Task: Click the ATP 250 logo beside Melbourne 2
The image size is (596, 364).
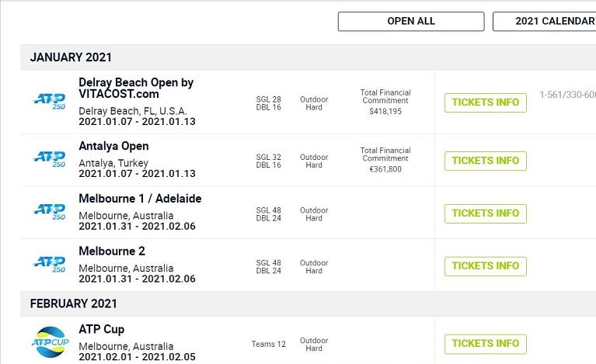Action: (50, 265)
